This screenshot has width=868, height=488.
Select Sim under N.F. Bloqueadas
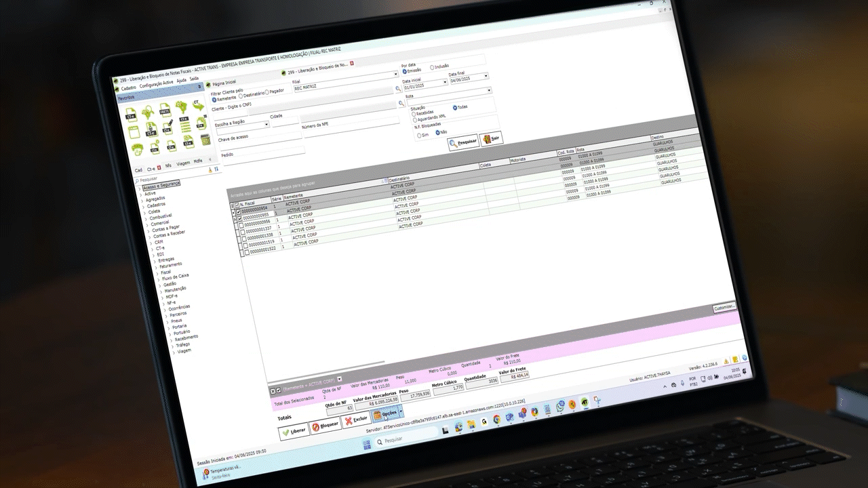click(x=418, y=135)
